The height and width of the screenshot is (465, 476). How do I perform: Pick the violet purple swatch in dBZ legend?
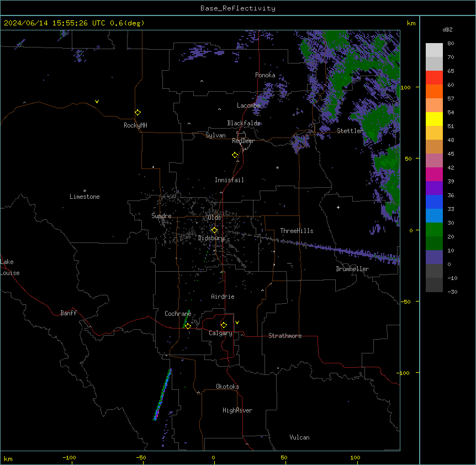click(434, 188)
